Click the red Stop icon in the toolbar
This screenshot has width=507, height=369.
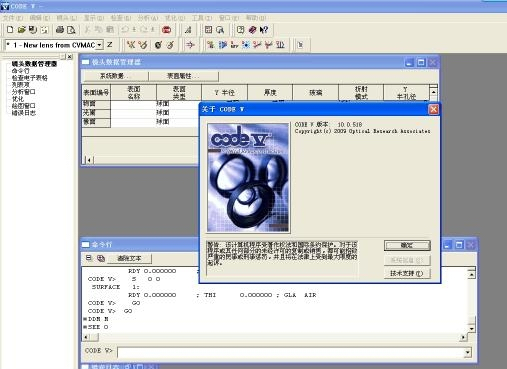tap(167, 30)
